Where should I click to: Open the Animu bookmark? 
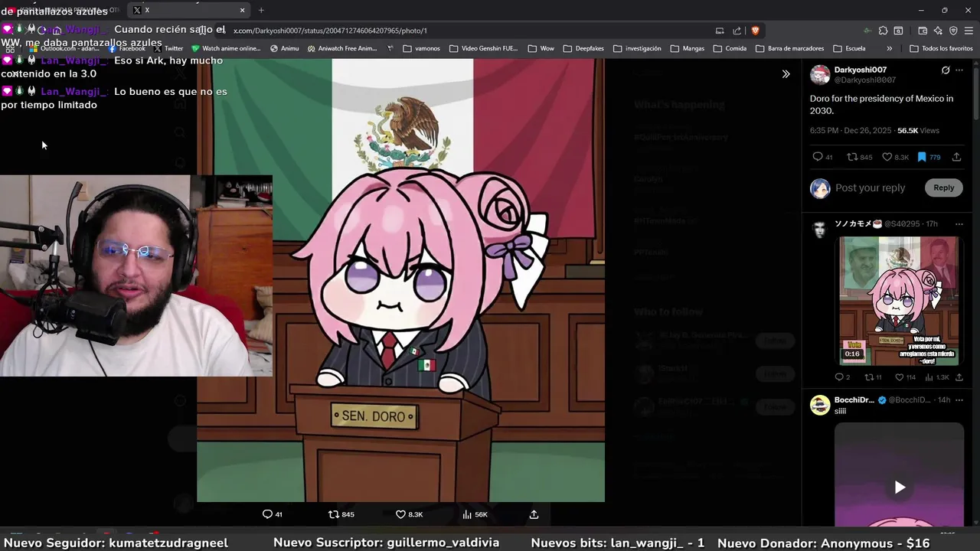click(x=284, y=48)
